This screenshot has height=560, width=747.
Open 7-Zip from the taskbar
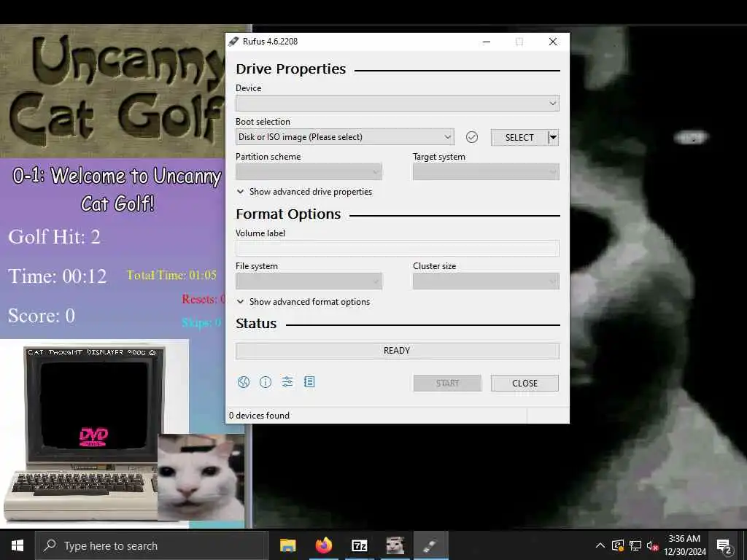point(359,545)
